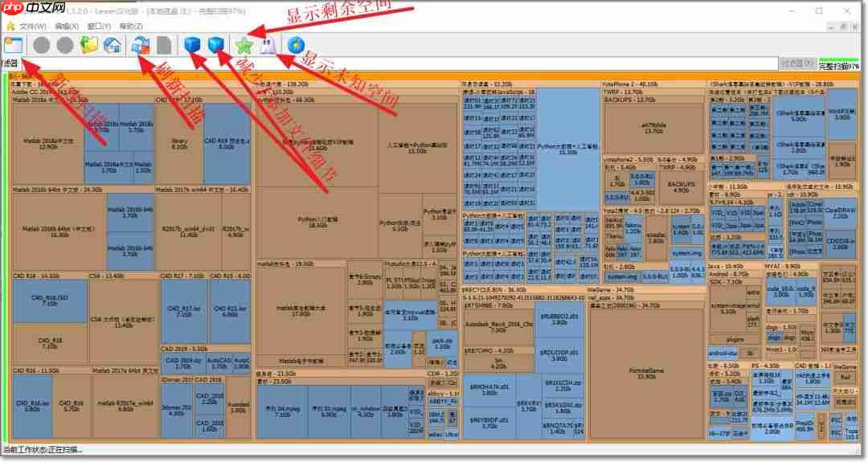The width and height of the screenshot is (868, 462).
Task: Select the a479bbda 13.7Gb block
Action: [x=653, y=129]
